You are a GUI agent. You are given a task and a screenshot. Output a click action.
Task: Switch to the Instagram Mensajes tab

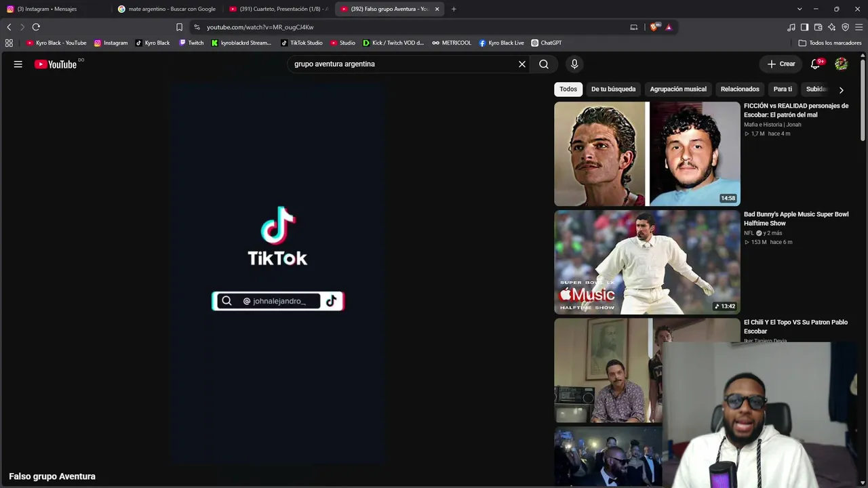pos(53,9)
